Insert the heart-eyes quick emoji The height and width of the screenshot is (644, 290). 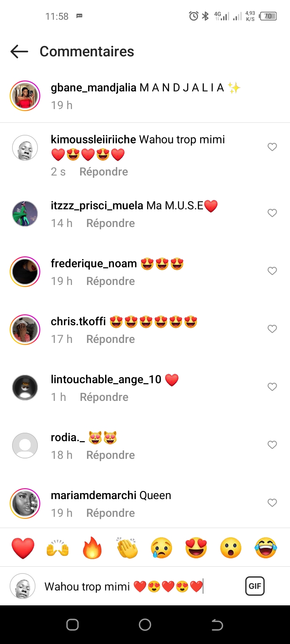196,548
